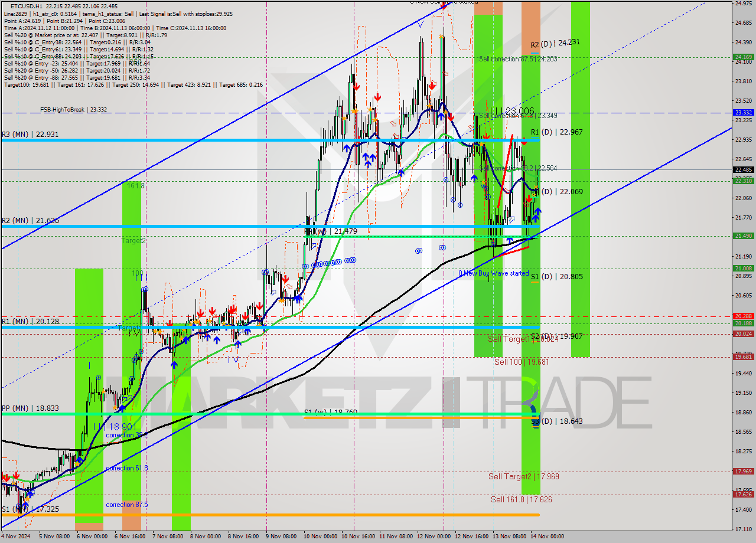
Task: Click 'Sell Target1 | 20.024' label
Action: pyautogui.click(x=523, y=339)
